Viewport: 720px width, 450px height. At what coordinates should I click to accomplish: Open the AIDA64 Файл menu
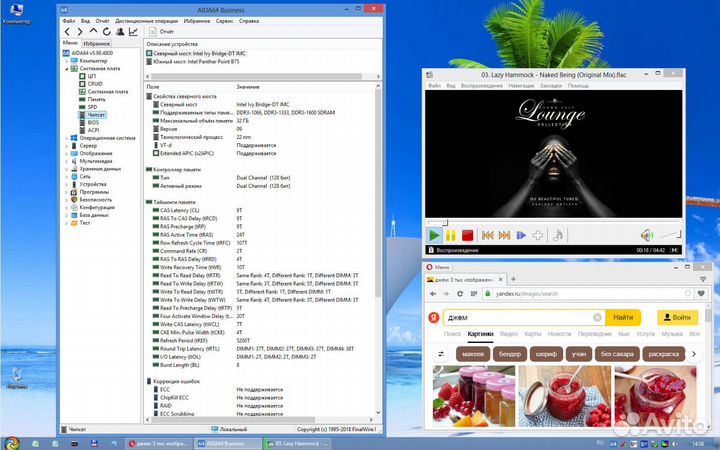point(69,21)
